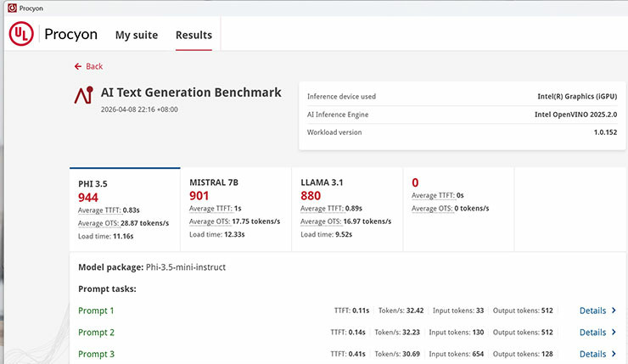628x364 pixels.
Task: Click the back arrow icon
Action: tap(78, 66)
